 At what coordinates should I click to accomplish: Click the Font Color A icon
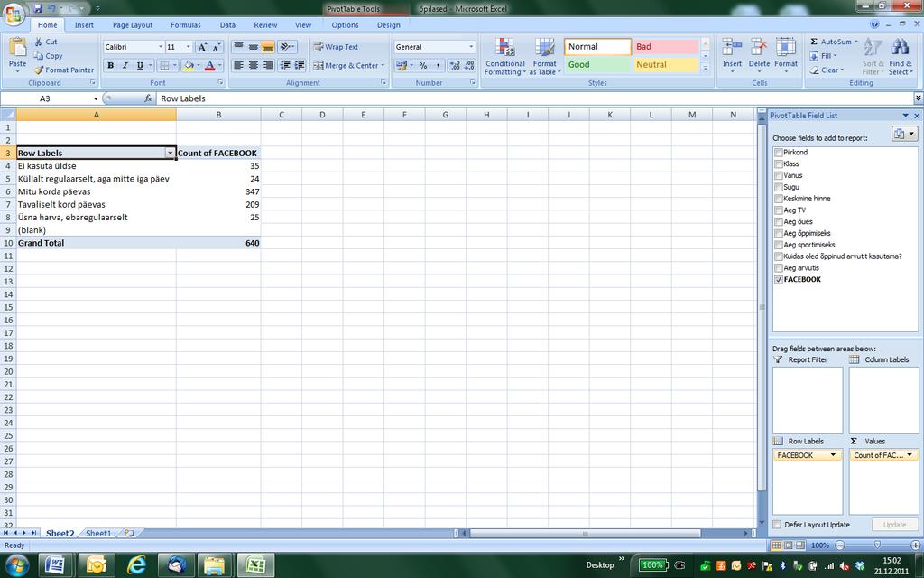point(209,65)
